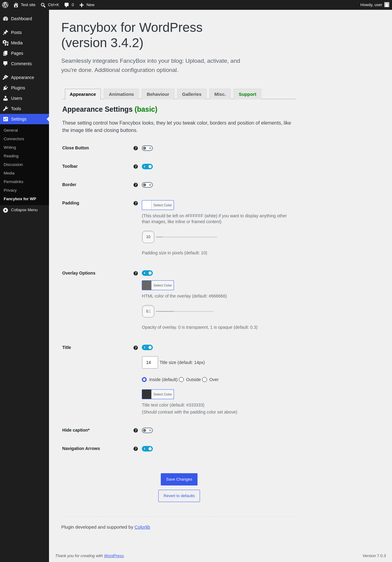Click the help icon for Navigation Arrows
This screenshot has height=562, width=392.
click(x=136, y=449)
